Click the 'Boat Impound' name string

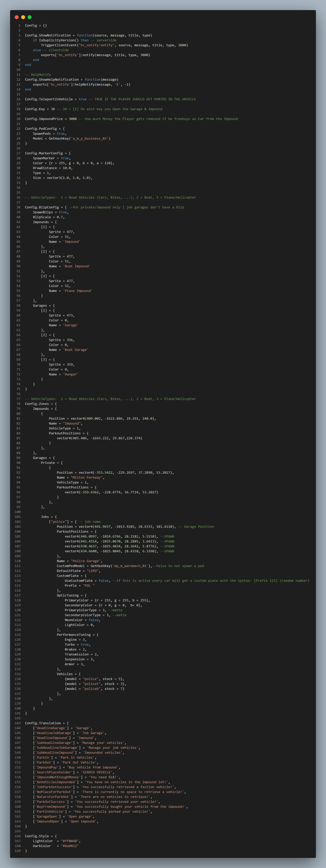[x=76, y=267]
